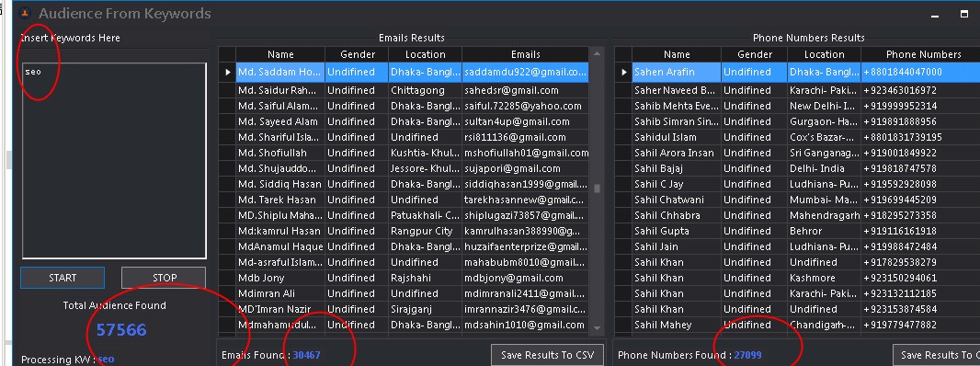Sort emails table by Gender header
The height and width of the screenshot is (366, 980).
(357, 54)
